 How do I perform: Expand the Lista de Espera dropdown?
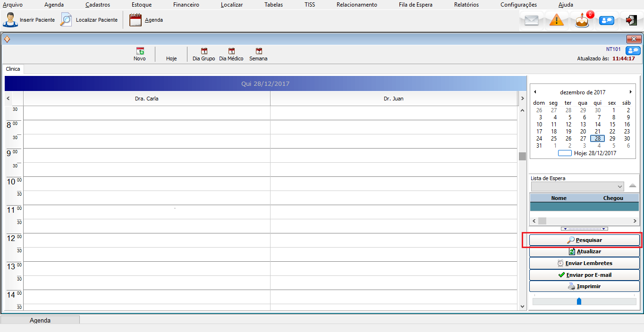[619, 187]
